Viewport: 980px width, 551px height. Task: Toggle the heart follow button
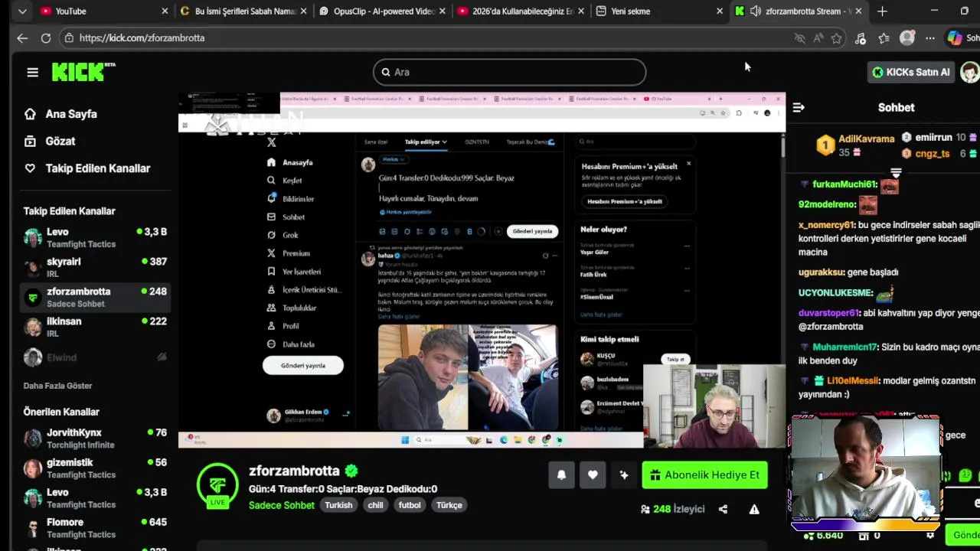click(x=593, y=475)
